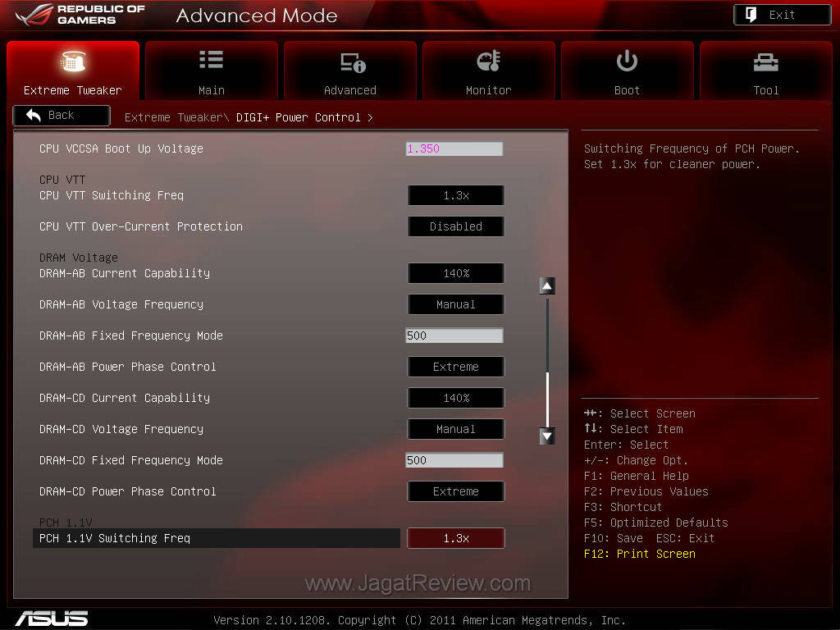The image size is (840, 630).
Task: Select the Advanced tab chip icon
Action: tap(350, 62)
